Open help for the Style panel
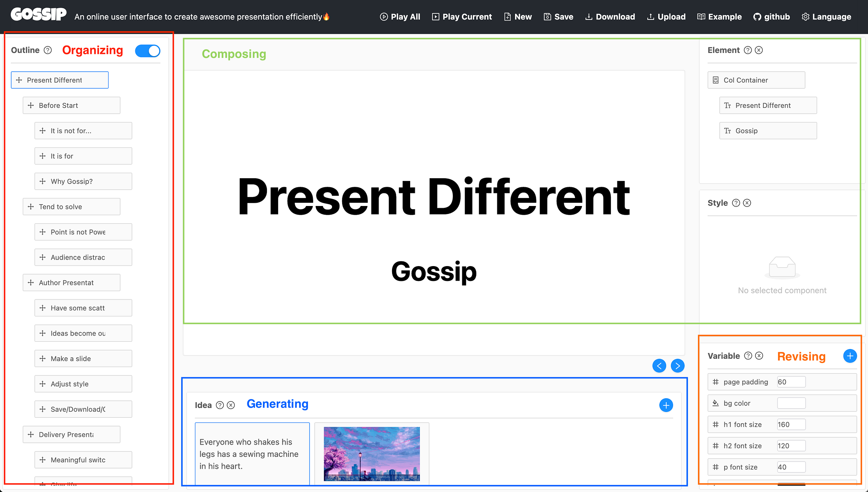 736,203
